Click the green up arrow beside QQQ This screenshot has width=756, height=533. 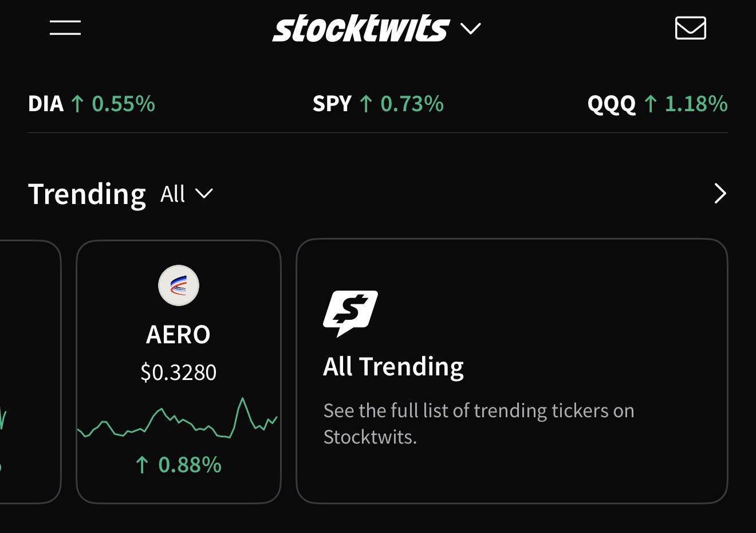tap(650, 104)
